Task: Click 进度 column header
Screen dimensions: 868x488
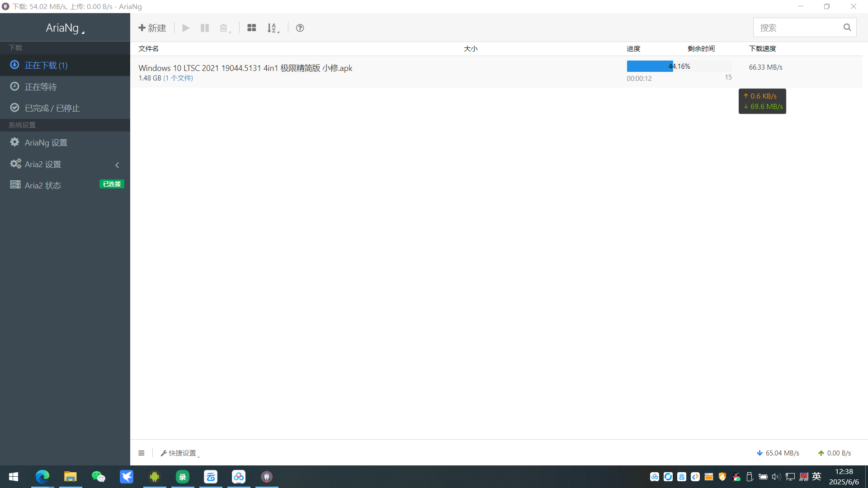Action: (633, 49)
